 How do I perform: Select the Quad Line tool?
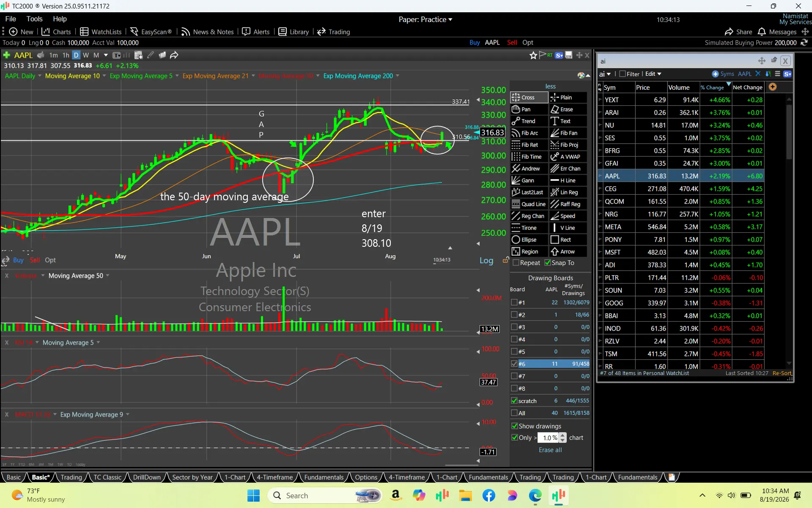click(x=529, y=204)
